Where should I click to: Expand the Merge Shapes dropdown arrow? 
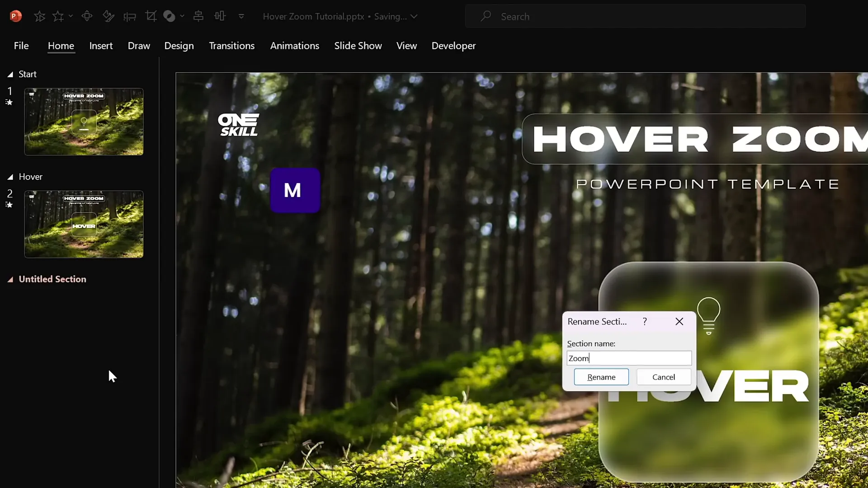pyautogui.click(x=183, y=16)
